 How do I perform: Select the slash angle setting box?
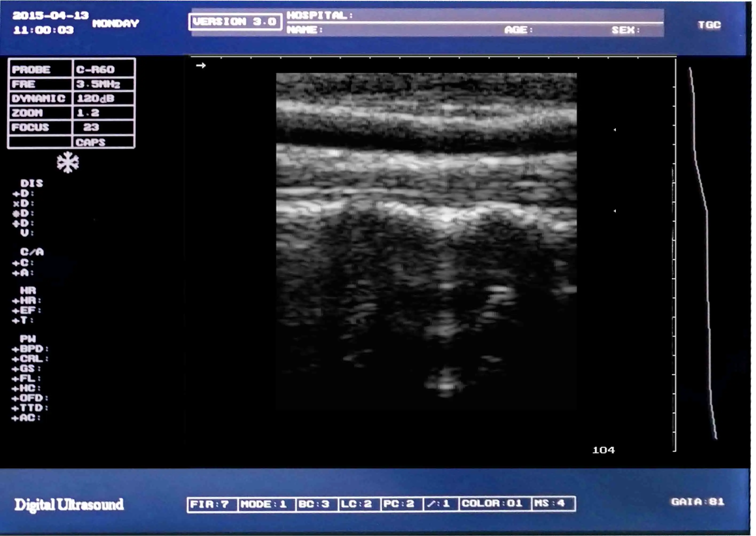pos(440,504)
